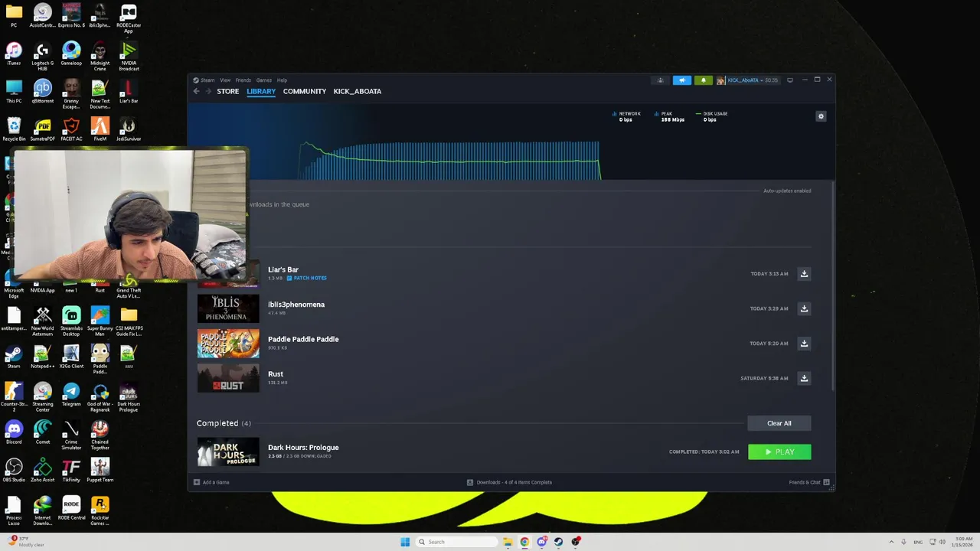This screenshot has height=551, width=980.
Task: Go back with Steam back arrow
Action: pyautogui.click(x=196, y=91)
